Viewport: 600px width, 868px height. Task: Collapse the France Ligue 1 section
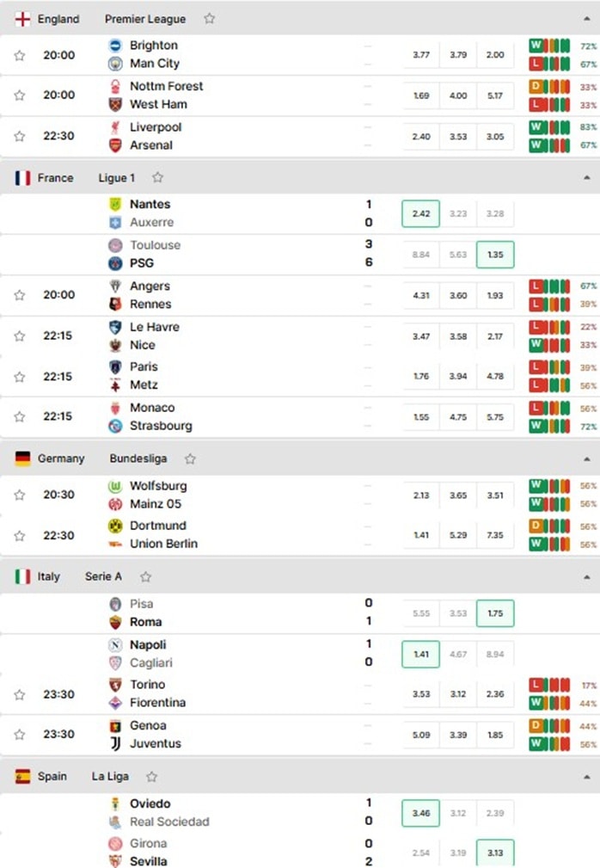[x=587, y=178]
